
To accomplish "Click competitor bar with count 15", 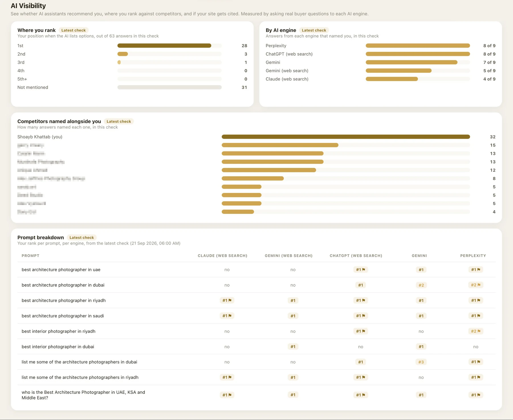I will (346, 145).
